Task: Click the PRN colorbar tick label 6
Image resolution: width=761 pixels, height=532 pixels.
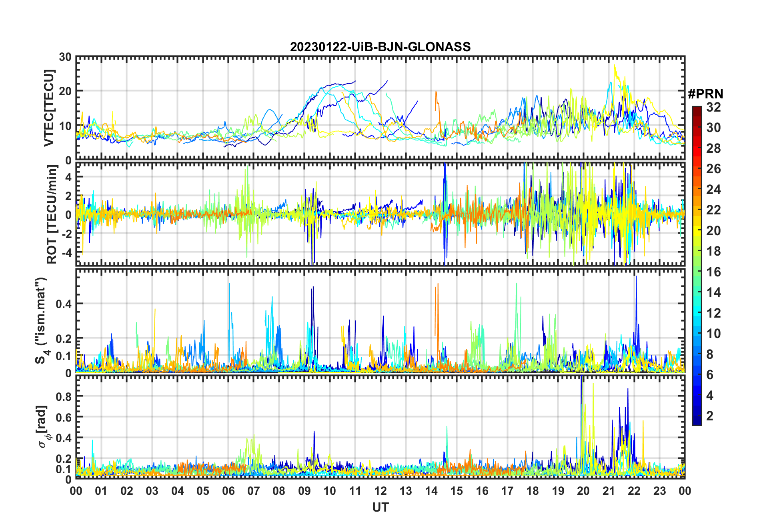Action: coord(710,375)
